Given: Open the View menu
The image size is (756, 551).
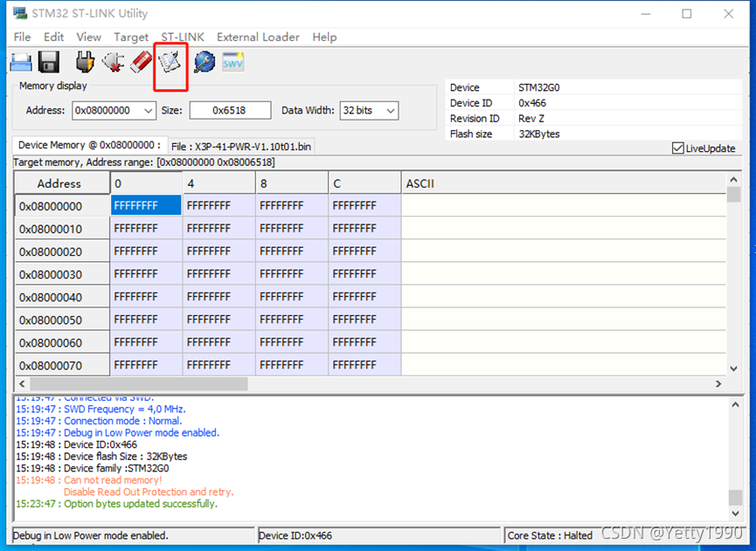Looking at the screenshot, I should (x=89, y=37).
